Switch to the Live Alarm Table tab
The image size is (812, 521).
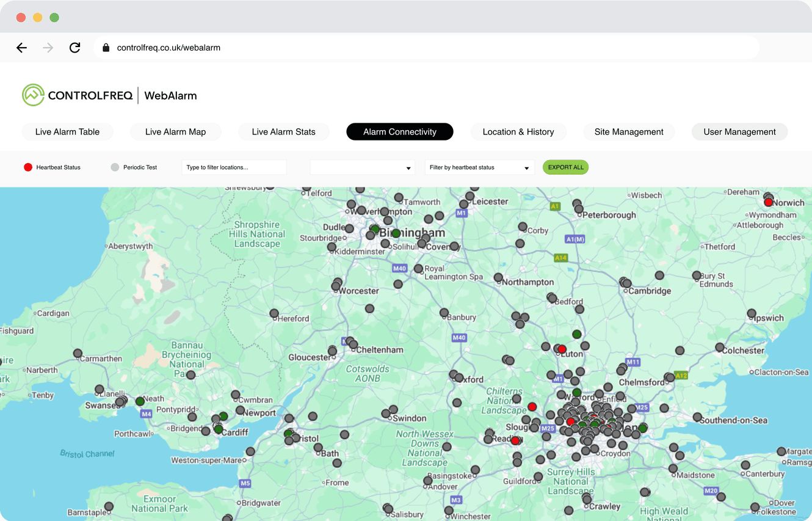click(68, 132)
